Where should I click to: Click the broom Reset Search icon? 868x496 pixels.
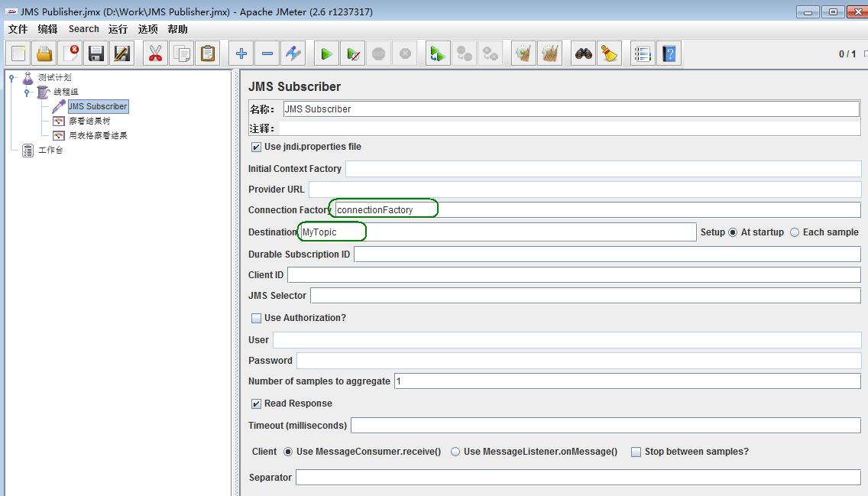pos(609,53)
